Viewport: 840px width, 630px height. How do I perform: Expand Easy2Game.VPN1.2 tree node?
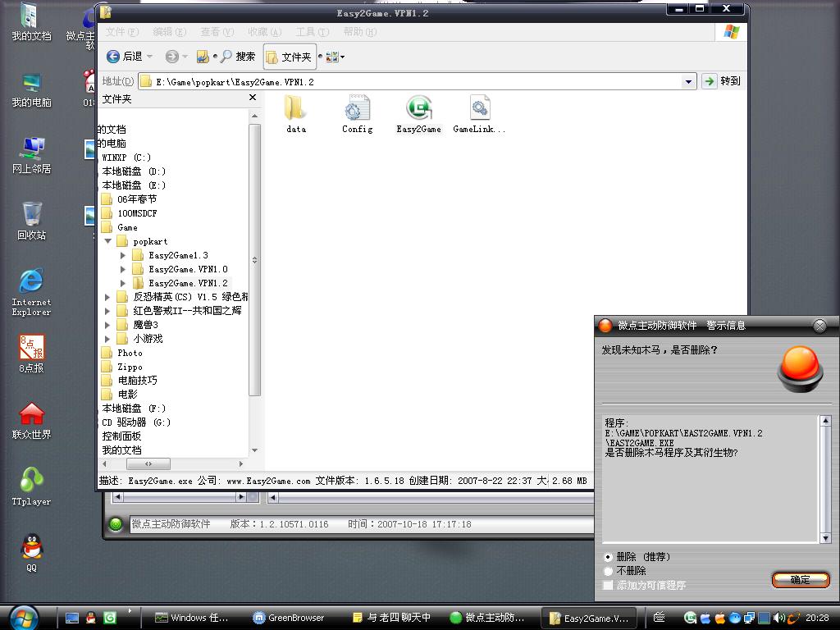123,283
